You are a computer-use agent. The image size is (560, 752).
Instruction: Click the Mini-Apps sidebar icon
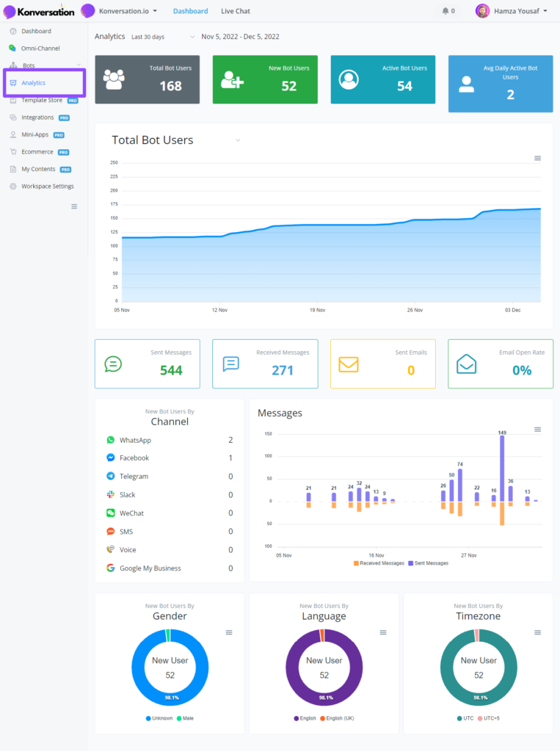click(x=13, y=135)
